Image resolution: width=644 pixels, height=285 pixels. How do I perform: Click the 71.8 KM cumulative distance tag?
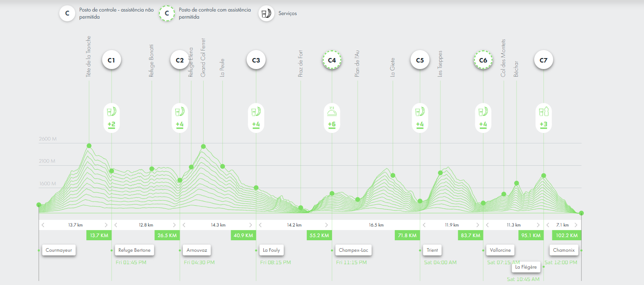pyautogui.click(x=407, y=235)
